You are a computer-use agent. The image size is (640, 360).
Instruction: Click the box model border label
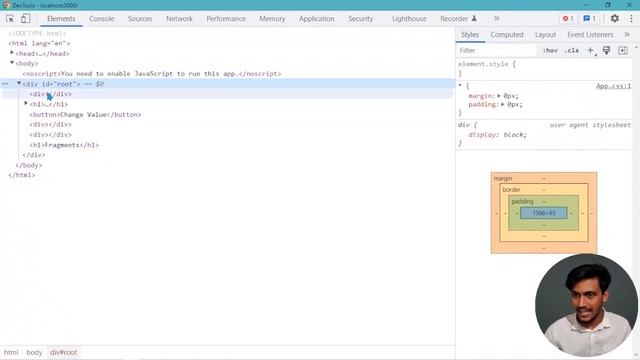coord(511,190)
